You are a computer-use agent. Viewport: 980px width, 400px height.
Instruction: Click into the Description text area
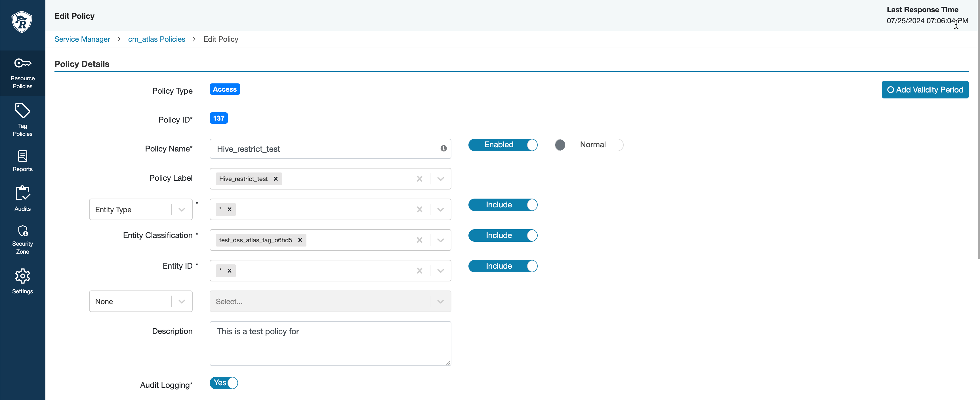click(330, 343)
